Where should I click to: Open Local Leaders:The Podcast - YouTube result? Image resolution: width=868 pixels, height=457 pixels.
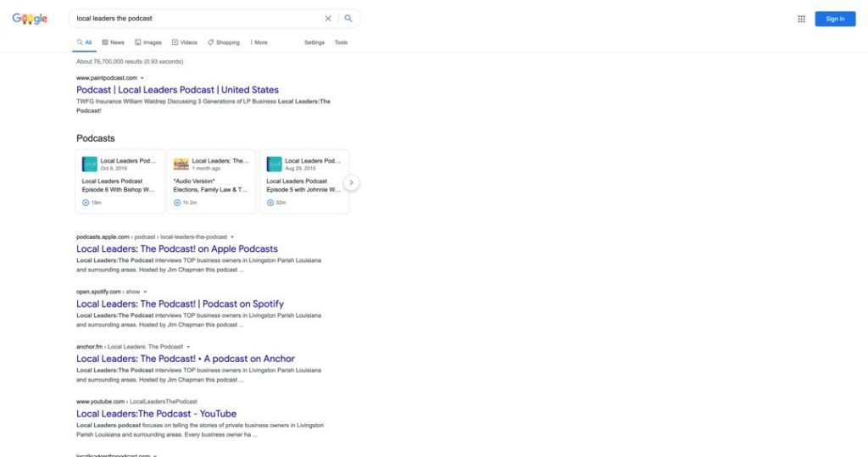tap(156, 413)
